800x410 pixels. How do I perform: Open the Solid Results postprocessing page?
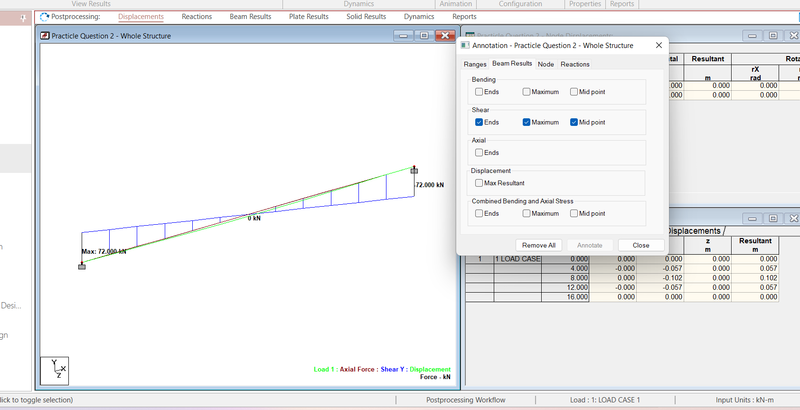coord(366,16)
